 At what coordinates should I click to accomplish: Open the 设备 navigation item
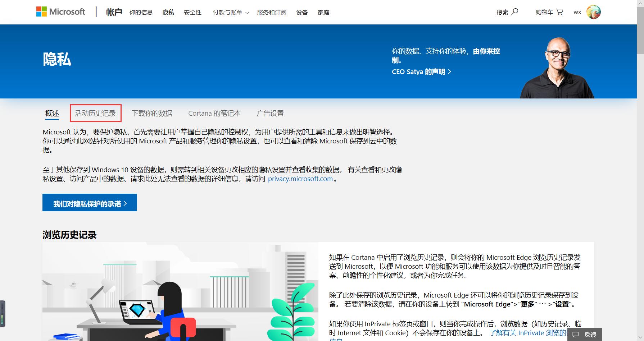coord(302,12)
